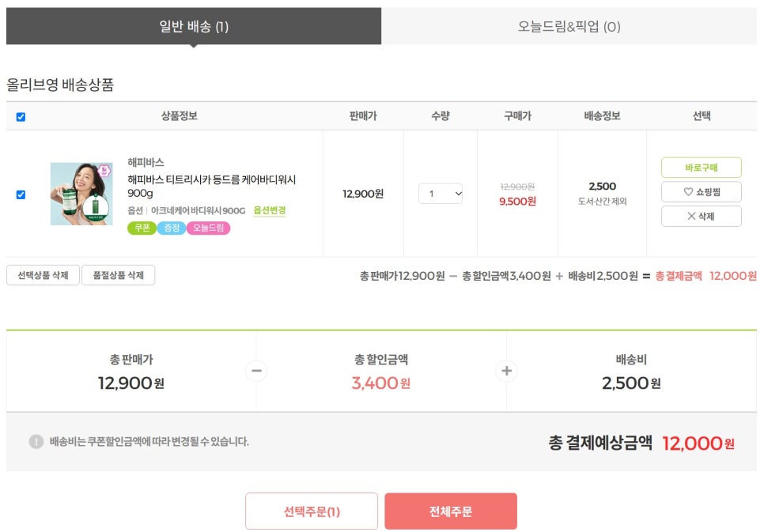Screen dimensions: 764x532
Task: Click the minus circle icon between totals
Action: coord(255,371)
